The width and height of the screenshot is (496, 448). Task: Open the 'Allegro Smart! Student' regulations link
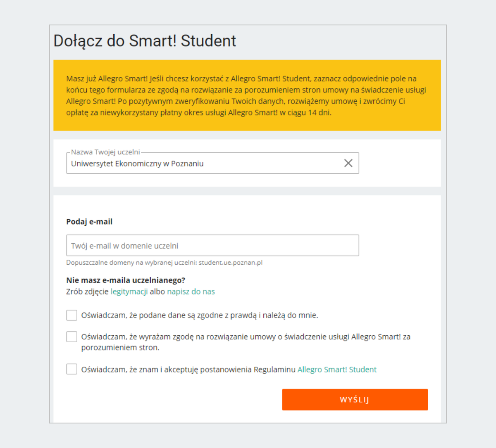coord(337,370)
